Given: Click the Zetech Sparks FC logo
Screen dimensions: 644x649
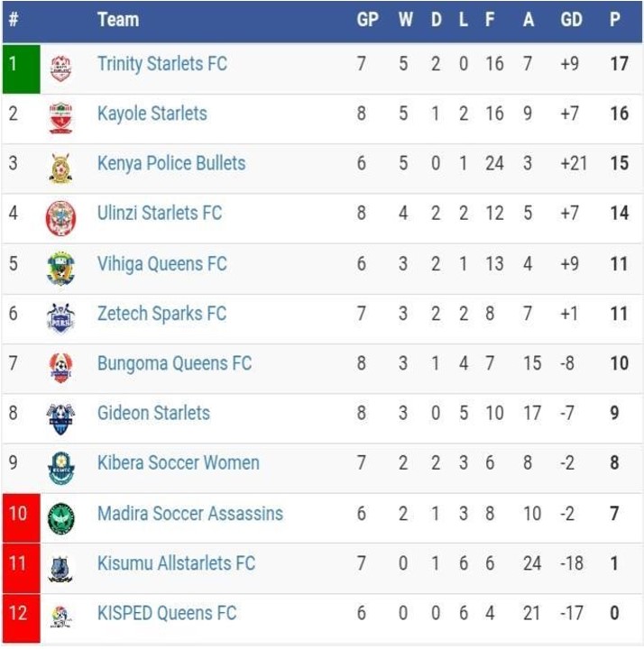Looking at the screenshot, I should (60, 317).
